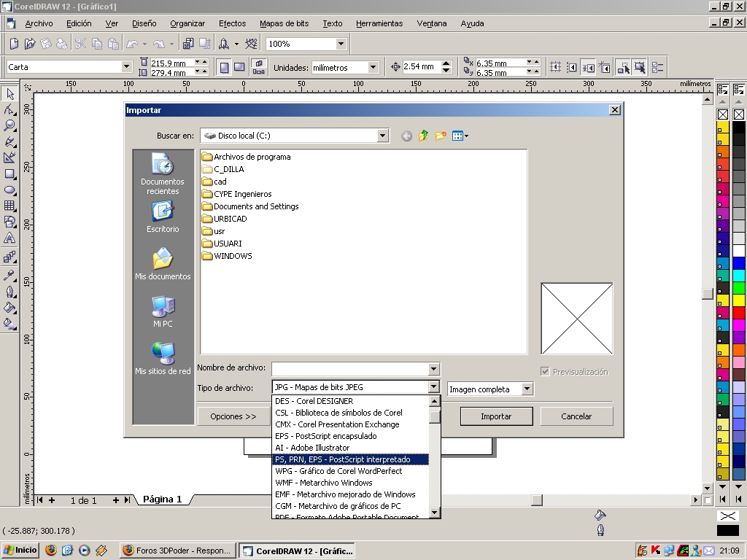Open Mis documentos location

163,264
